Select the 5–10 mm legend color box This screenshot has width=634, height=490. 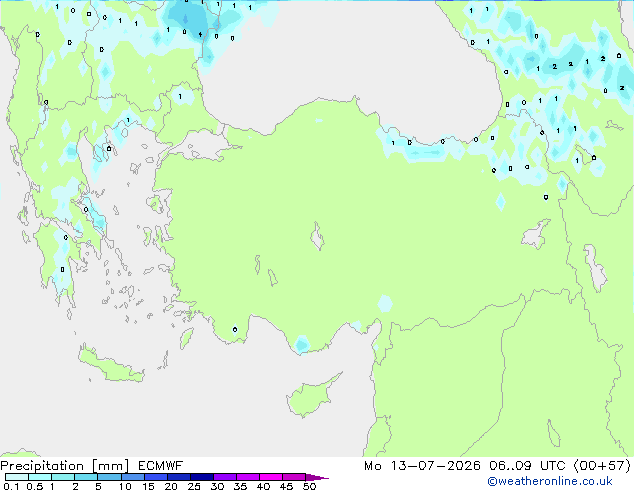click(109, 477)
